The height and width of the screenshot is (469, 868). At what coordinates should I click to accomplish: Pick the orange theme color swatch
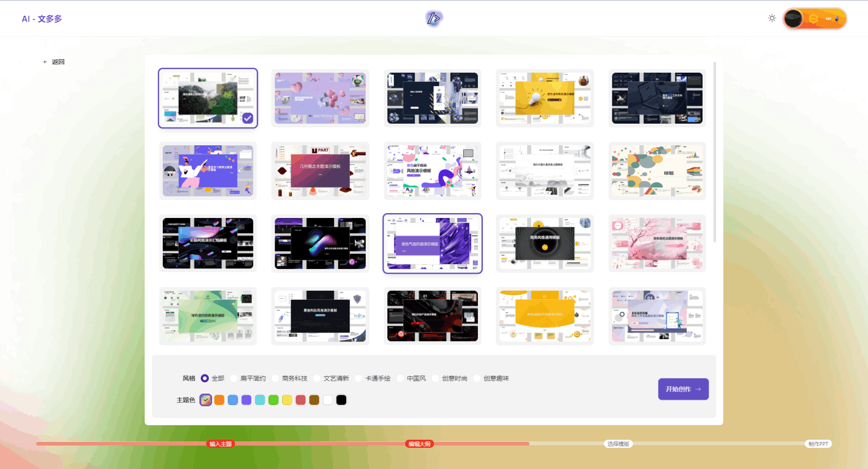tap(219, 400)
